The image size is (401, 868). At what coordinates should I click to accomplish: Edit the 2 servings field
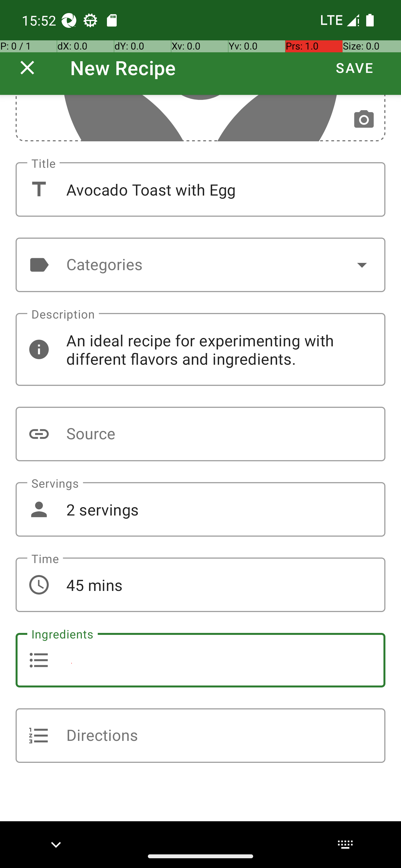point(200,509)
